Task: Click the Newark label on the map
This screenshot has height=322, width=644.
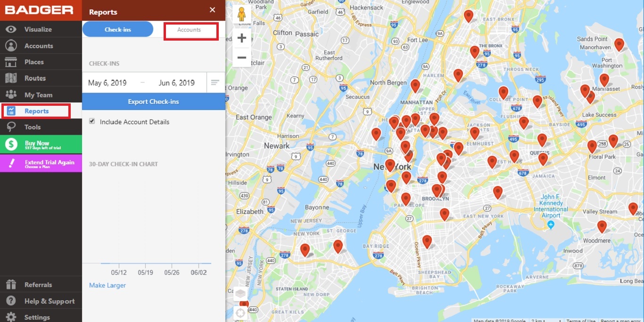Action: pos(277,146)
